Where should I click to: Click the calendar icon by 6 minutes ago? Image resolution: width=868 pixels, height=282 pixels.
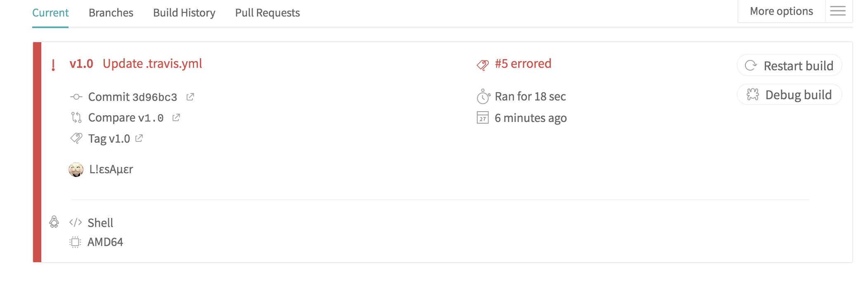click(x=483, y=118)
